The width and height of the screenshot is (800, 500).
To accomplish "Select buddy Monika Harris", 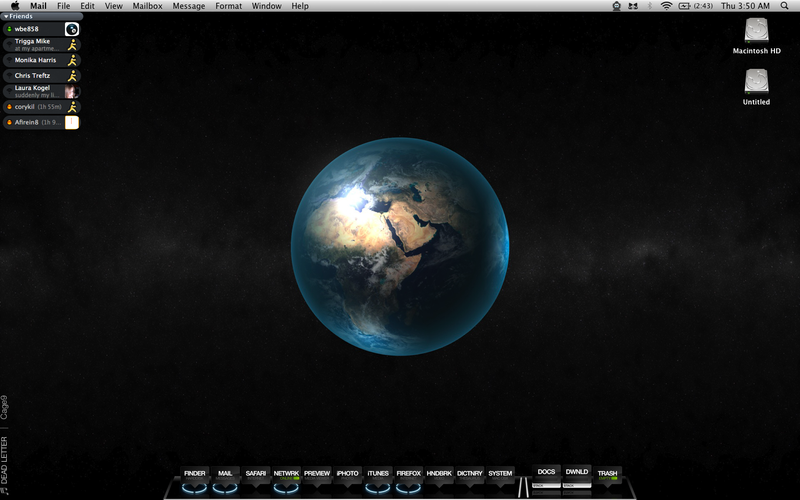I will pos(41,60).
